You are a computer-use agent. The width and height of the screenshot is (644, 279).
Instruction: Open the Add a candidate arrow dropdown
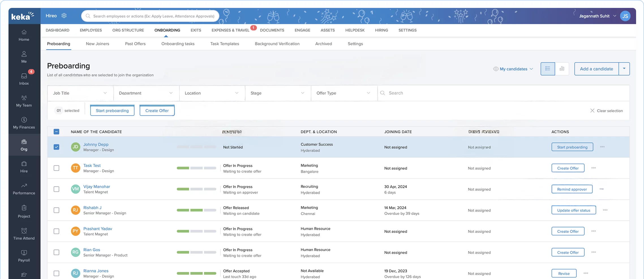tap(624, 69)
